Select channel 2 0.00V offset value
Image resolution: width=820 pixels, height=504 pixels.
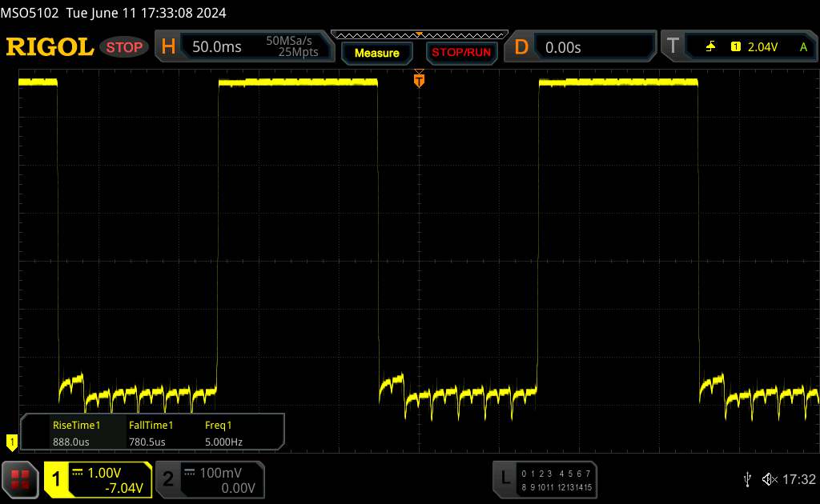pos(238,488)
